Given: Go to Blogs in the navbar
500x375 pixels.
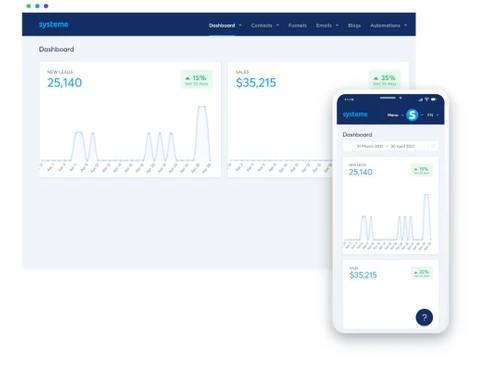Looking at the screenshot, I should click(354, 25).
